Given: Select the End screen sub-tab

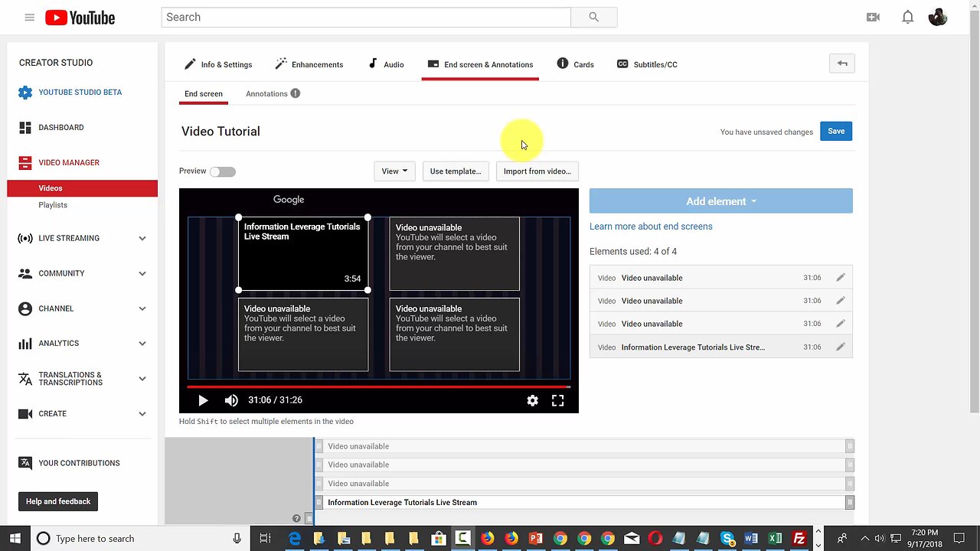Looking at the screenshot, I should pos(204,93).
